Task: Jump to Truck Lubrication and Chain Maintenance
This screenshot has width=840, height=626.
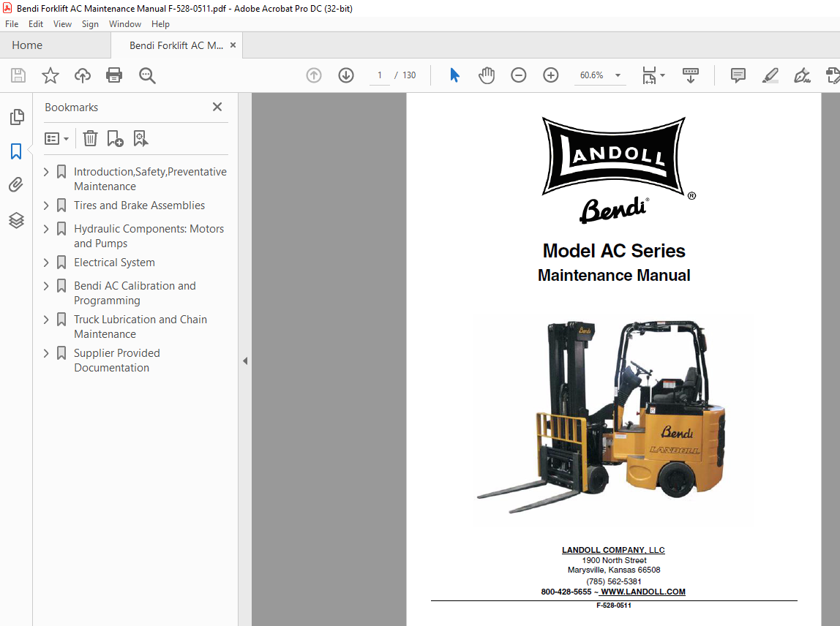Action: pos(140,327)
